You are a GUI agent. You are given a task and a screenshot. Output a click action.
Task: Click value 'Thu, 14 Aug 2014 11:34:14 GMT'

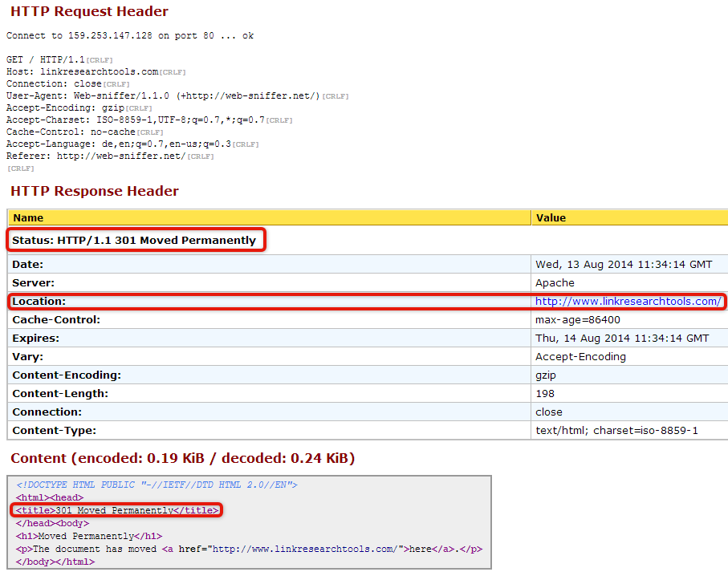click(x=622, y=339)
